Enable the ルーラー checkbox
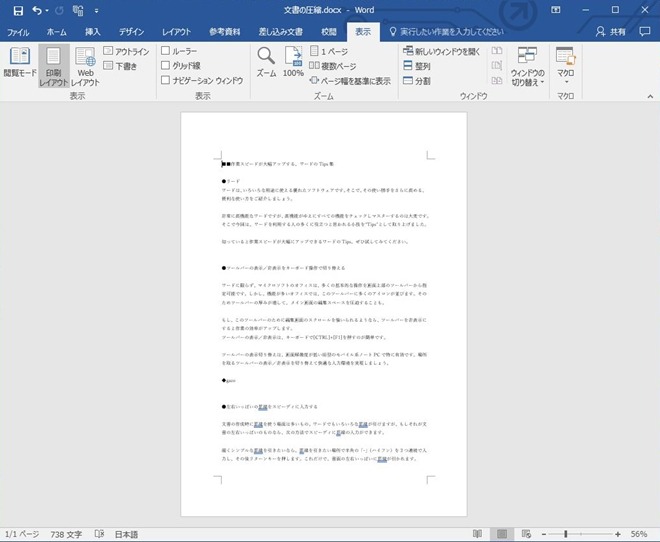 [166, 51]
